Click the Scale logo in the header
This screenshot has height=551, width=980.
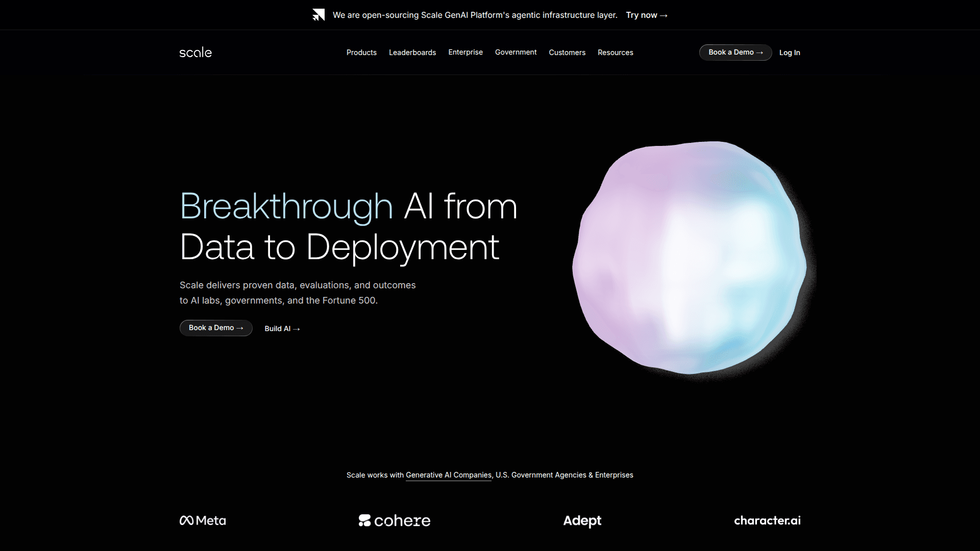pyautogui.click(x=195, y=52)
